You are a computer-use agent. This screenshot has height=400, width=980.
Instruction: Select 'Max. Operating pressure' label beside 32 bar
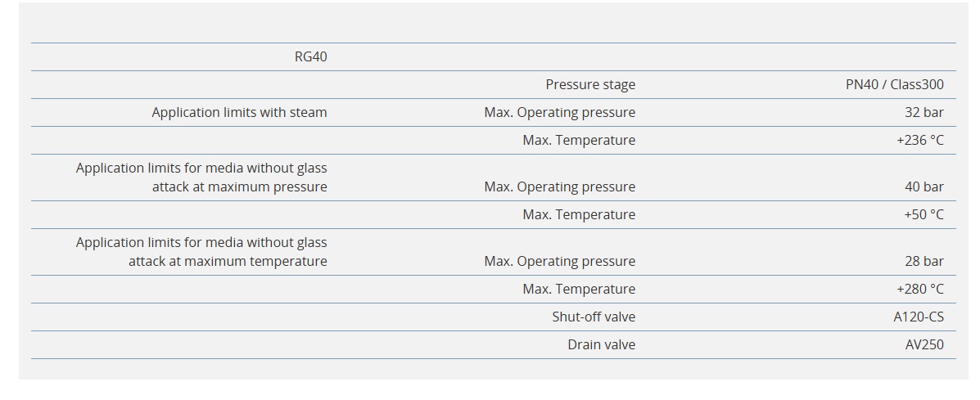pyautogui.click(x=559, y=112)
